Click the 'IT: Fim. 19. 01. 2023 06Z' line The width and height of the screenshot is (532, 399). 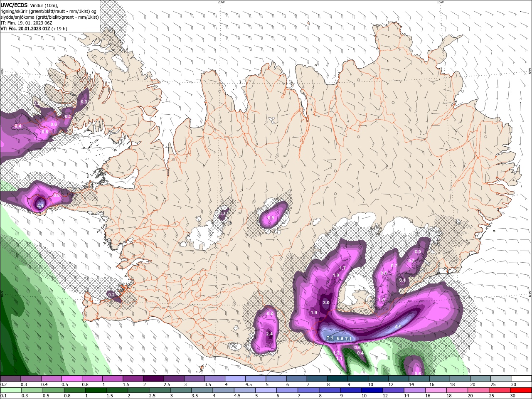pos(26,23)
